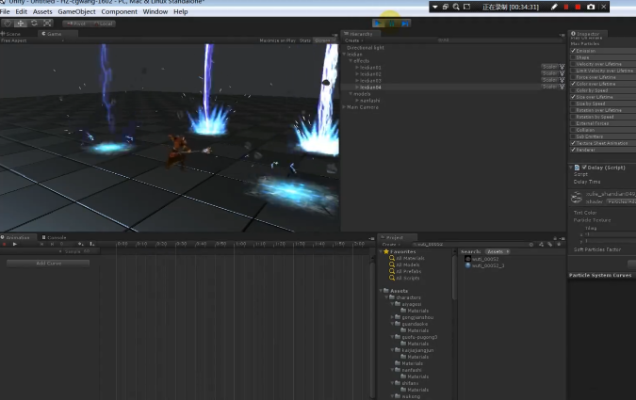Open the Create dropdown in Hierarchy

coord(353,41)
